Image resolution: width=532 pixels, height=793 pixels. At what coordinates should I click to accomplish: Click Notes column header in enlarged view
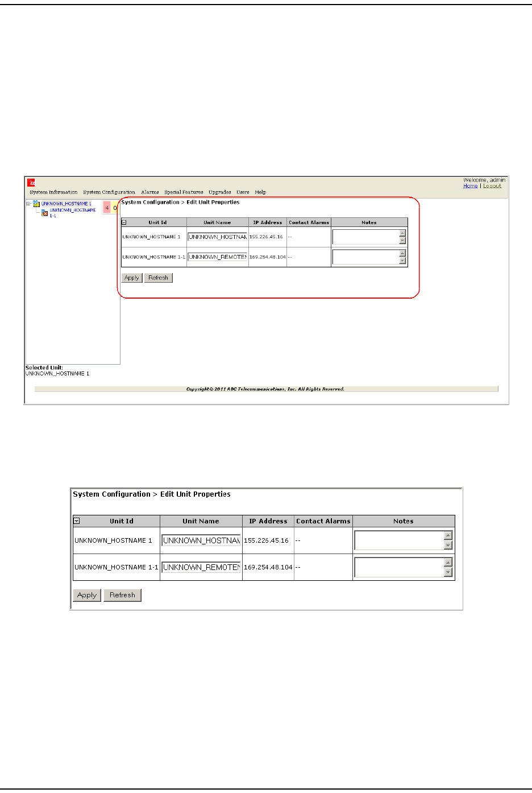click(404, 521)
